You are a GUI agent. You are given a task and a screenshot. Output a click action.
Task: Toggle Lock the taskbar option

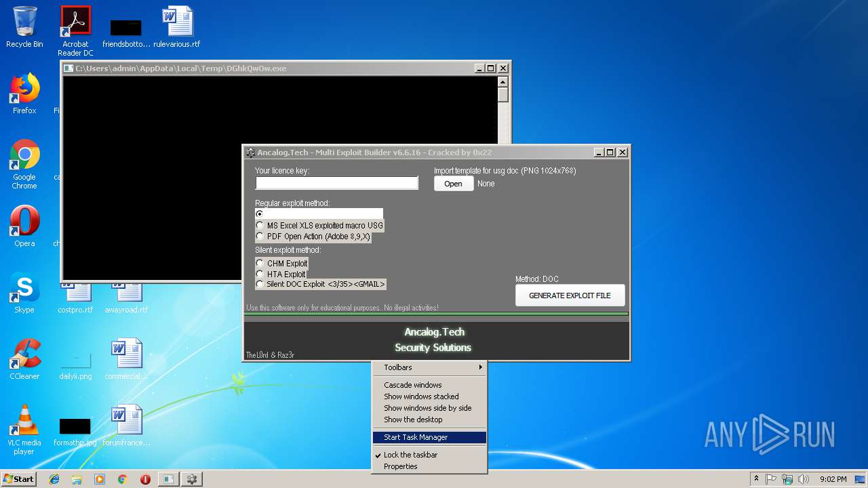coord(430,455)
